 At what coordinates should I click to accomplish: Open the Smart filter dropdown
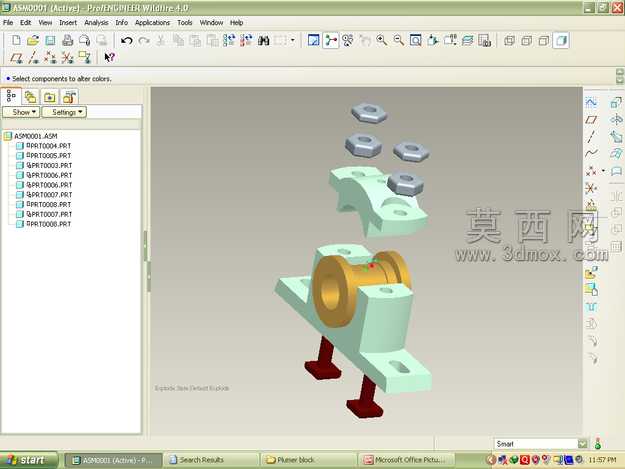coord(583,443)
